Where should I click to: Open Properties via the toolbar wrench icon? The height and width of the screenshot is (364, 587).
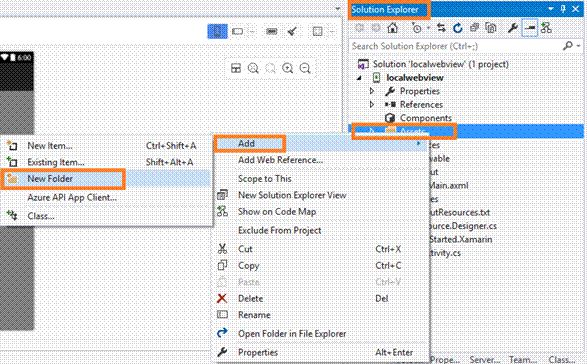[x=513, y=28]
